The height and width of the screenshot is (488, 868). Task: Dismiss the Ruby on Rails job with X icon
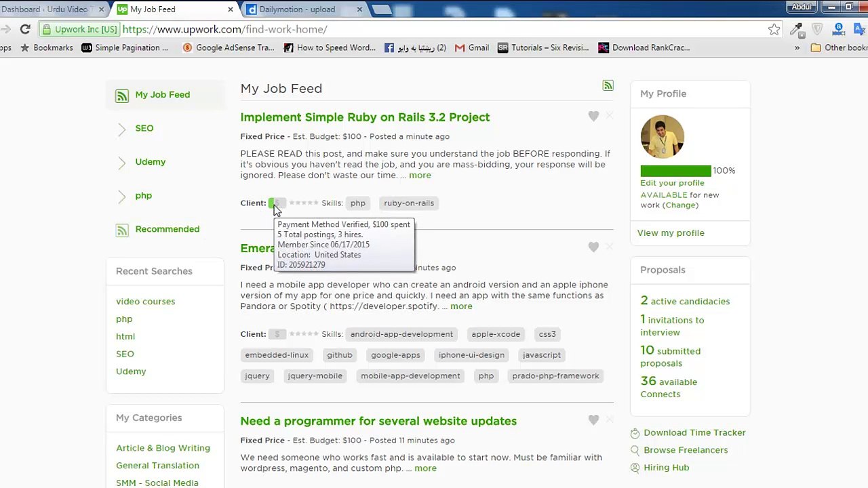(x=610, y=116)
